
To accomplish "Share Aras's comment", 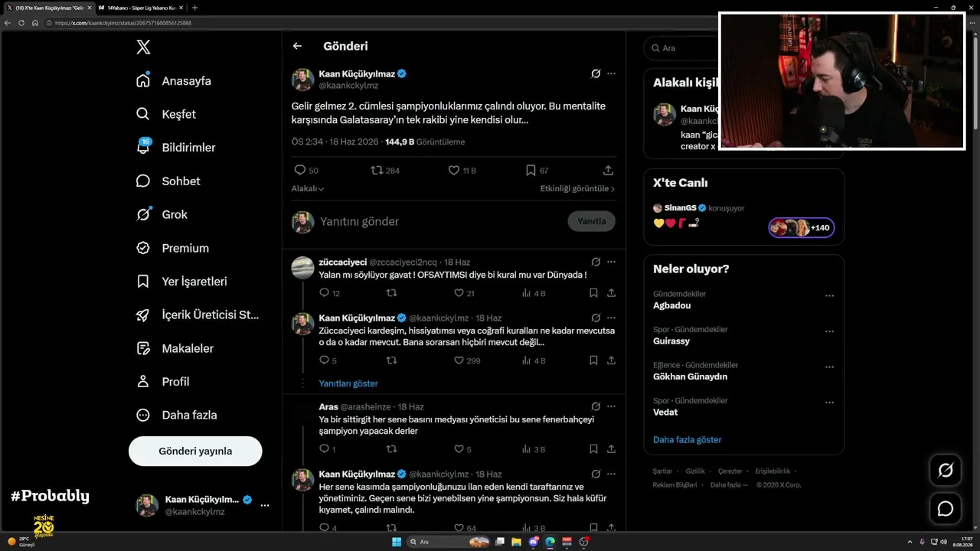I will [611, 449].
